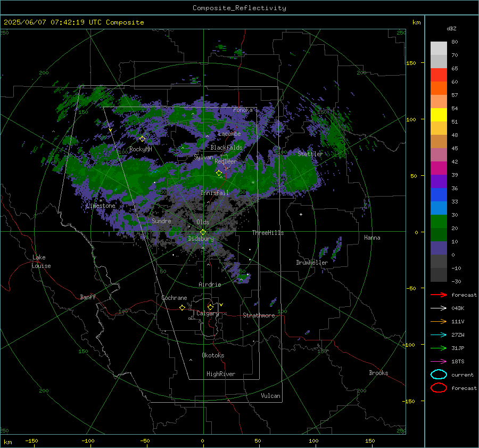Click the asterisk marker above Limestone
479x448 pixels.
point(101,201)
